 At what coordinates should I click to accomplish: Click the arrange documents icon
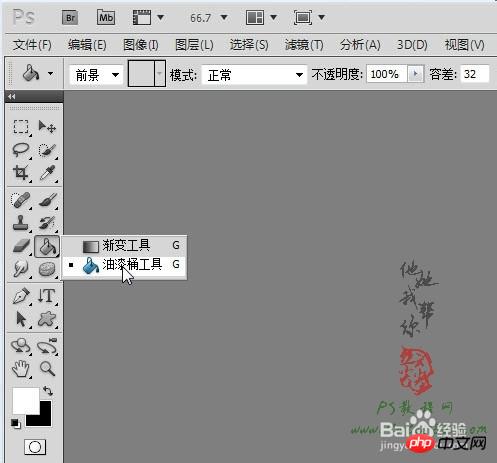[x=255, y=17]
